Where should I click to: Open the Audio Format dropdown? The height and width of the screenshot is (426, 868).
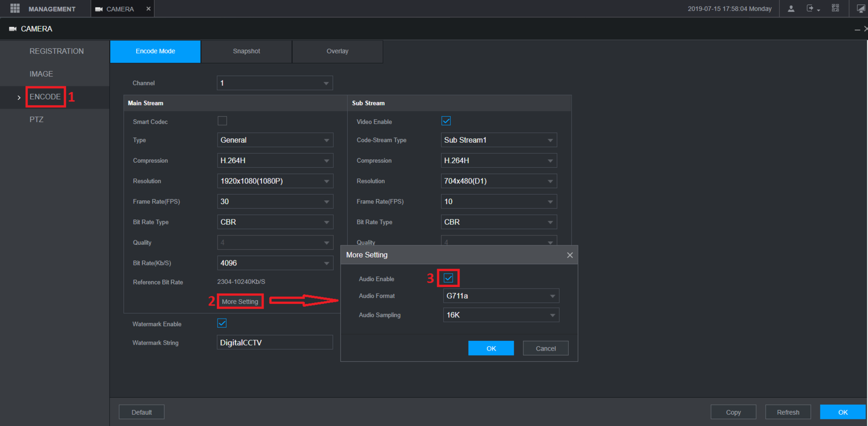point(501,296)
